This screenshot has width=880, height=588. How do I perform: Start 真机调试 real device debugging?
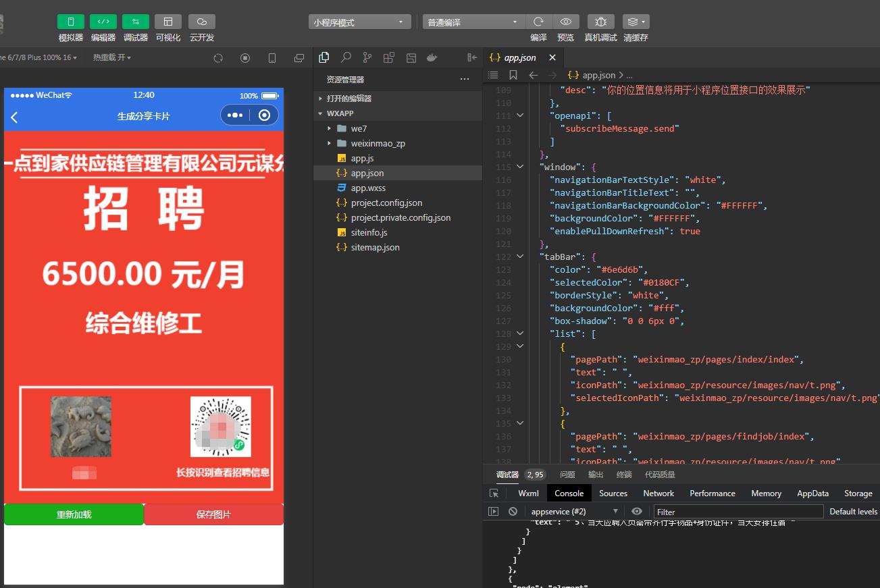600,21
